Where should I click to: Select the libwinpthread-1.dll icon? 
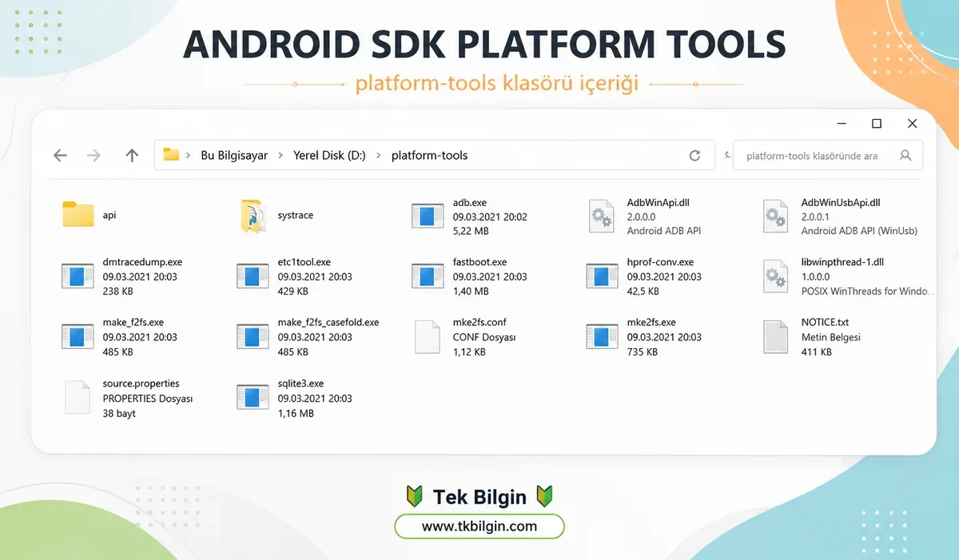point(775,276)
